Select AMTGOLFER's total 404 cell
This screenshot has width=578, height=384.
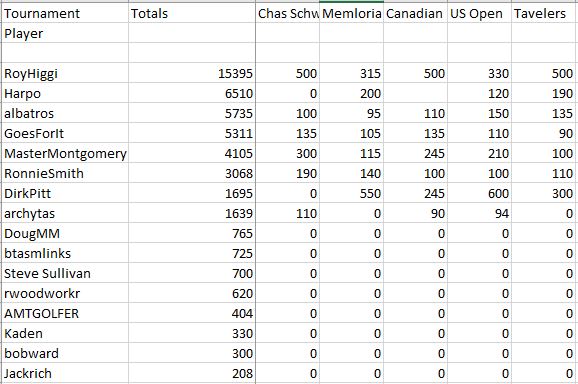(x=192, y=313)
